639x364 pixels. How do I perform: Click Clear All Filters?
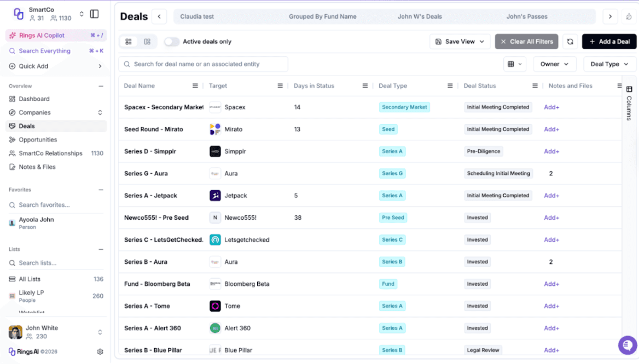coord(526,41)
